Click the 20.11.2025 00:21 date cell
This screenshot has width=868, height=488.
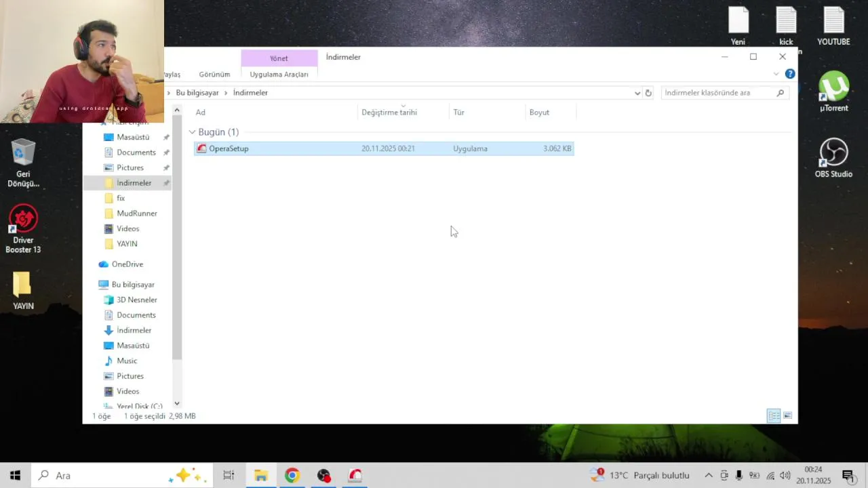tap(388, 148)
